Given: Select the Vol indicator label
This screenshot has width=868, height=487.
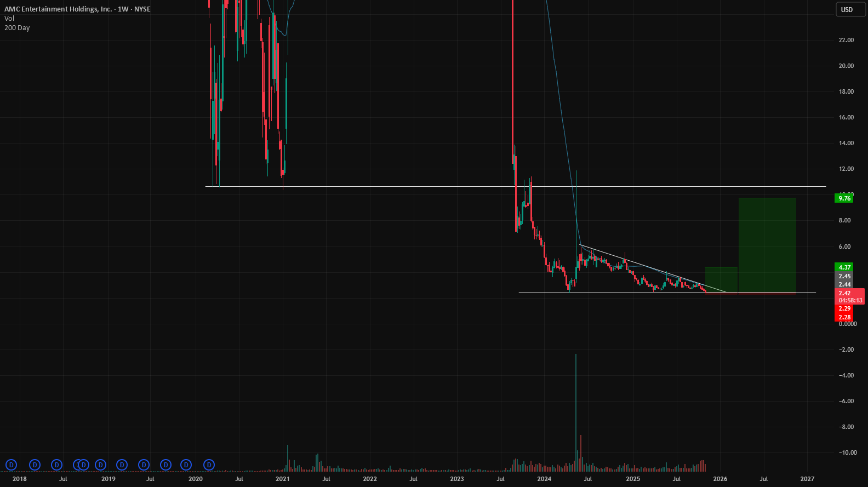Looking at the screenshot, I should click(x=9, y=18).
